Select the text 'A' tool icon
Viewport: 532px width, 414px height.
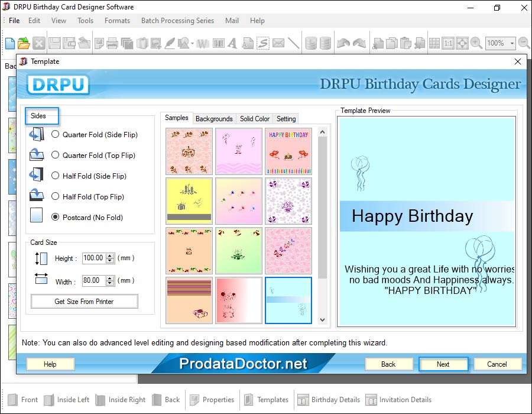(232, 43)
